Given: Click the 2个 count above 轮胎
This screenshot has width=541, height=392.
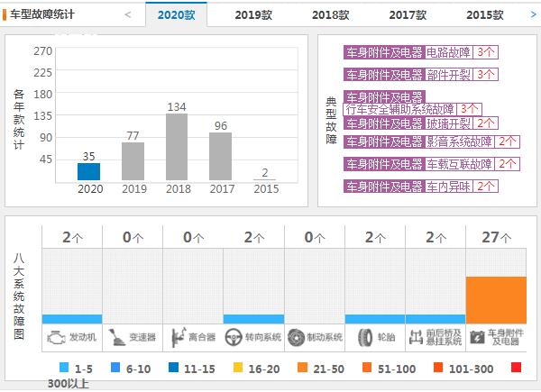Looking at the screenshot, I should pyautogui.click(x=375, y=237).
